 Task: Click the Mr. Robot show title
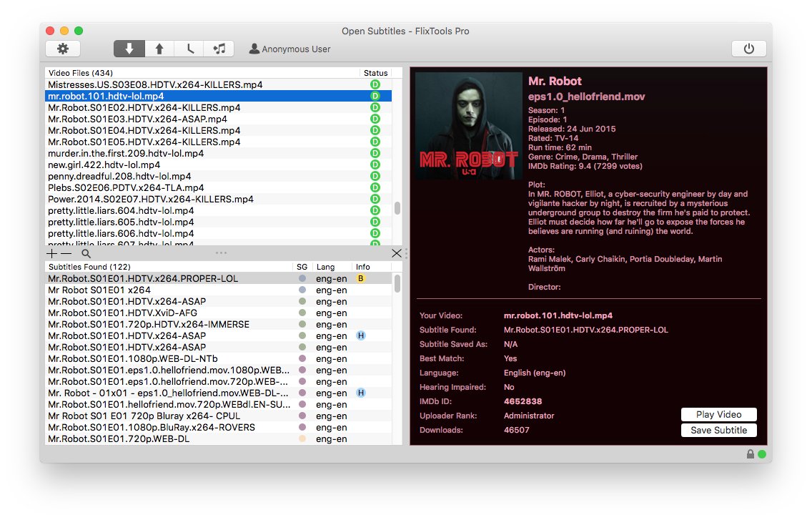(555, 81)
